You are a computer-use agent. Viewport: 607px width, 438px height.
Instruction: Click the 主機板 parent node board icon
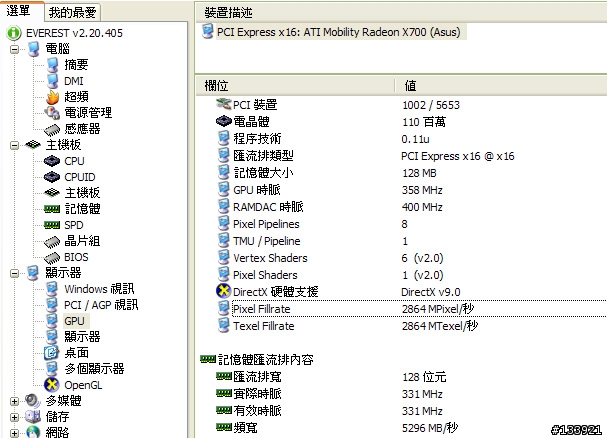tap(33, 145)
